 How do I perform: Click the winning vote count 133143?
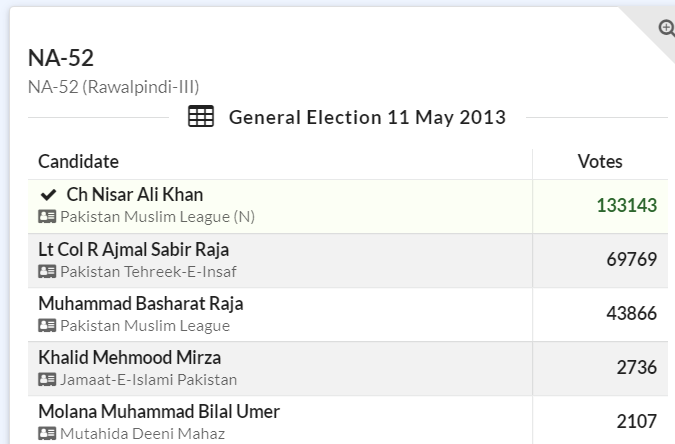pos(626,206)
